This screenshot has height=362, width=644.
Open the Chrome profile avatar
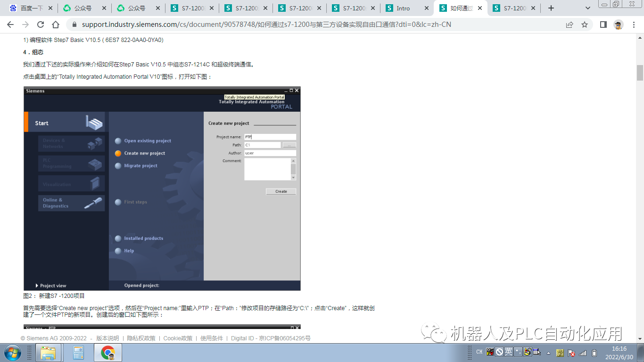619,25
